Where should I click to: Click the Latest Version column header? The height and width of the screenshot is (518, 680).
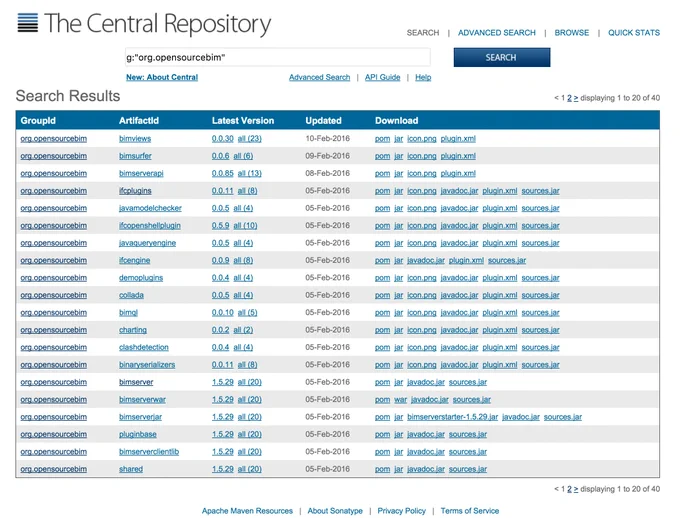(x=243, y=121)
